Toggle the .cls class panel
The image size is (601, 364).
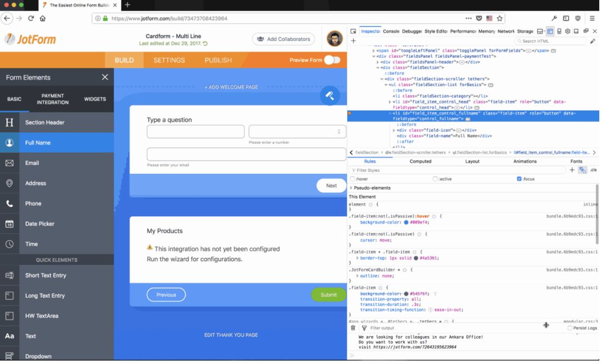click(593, 170)
